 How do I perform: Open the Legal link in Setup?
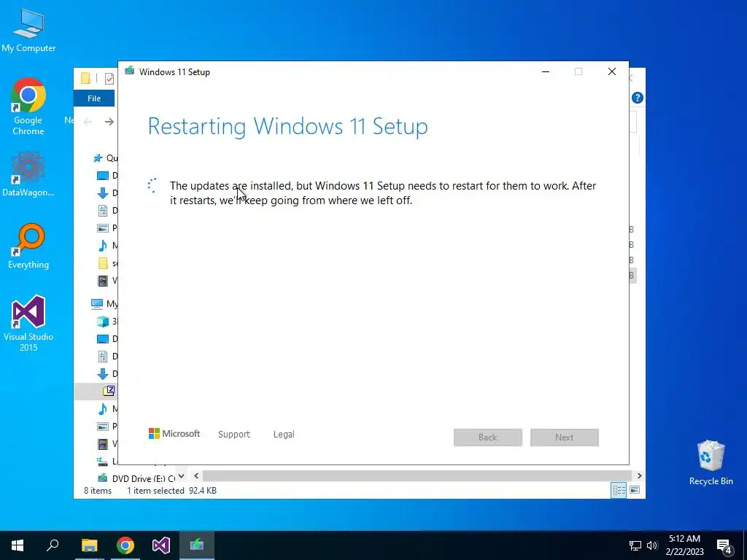[x=284, y=435]
